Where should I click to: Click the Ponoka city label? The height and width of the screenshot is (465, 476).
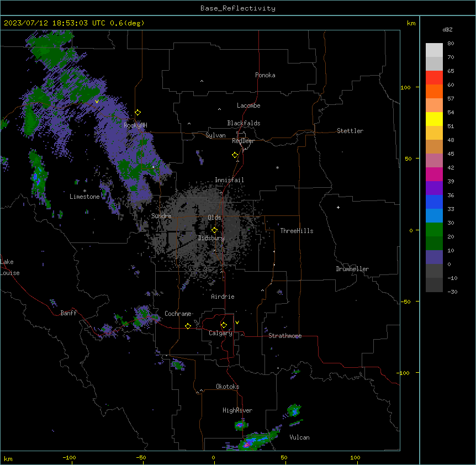(265, 75)
